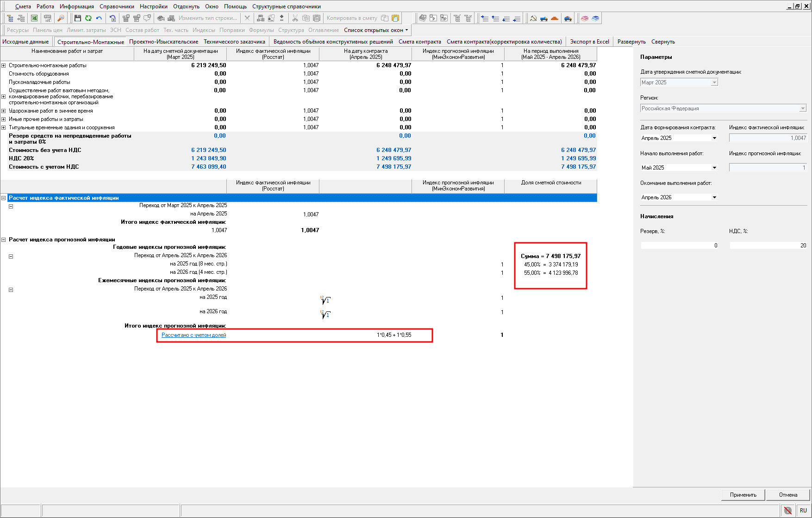Collapse 'Расчет индекса прогнозной инфляции' section
Screen dimensions: 812x518
point(4,240)
